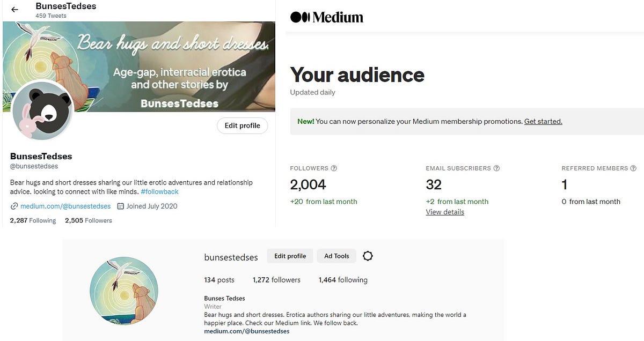View the 2,505 Followers list
The height and width of the screenshot is (341, 644).
88,220
